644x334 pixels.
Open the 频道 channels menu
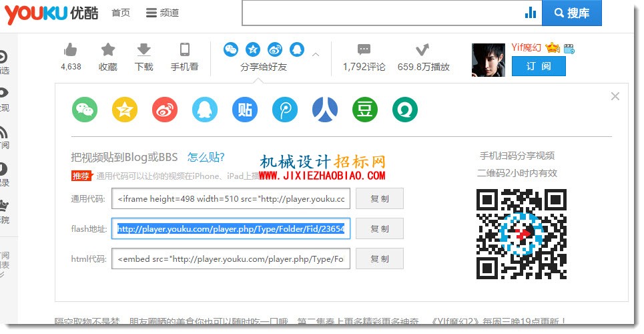tap(163, 13)
